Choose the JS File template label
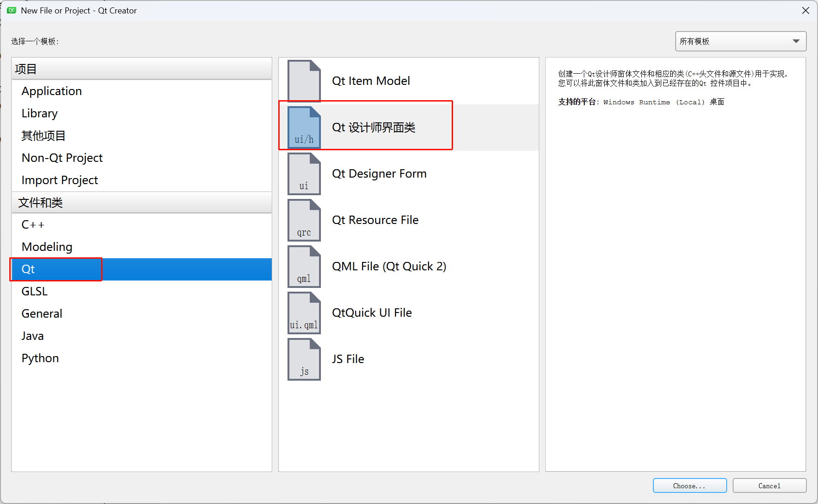 (x=348, y=359)
